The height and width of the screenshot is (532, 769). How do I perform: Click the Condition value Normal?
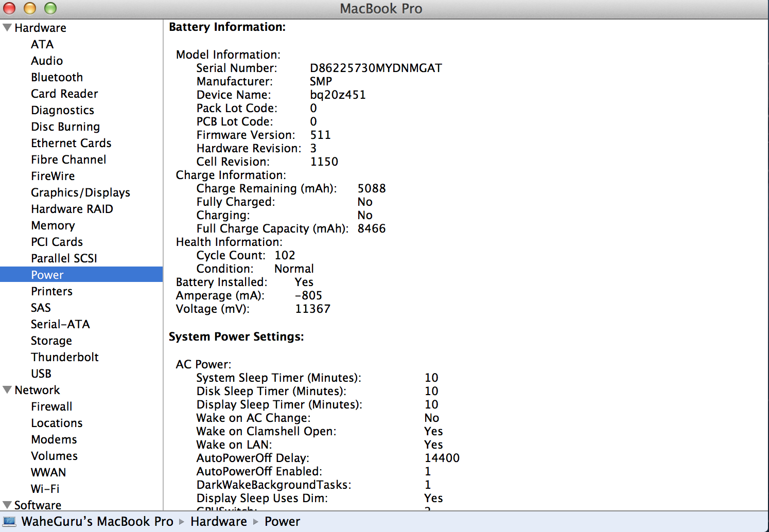coord(294,269)
